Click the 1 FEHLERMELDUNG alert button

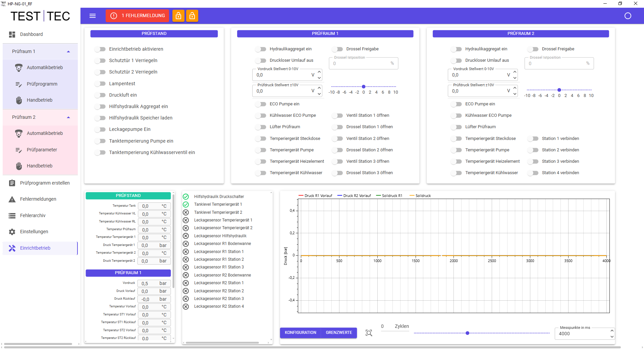click(138, 16)
